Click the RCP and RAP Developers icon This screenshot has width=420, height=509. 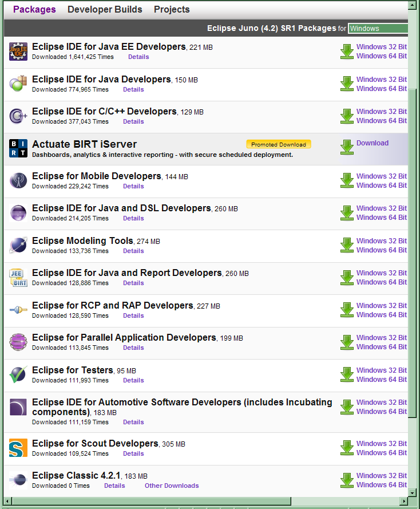coord(18,310)
